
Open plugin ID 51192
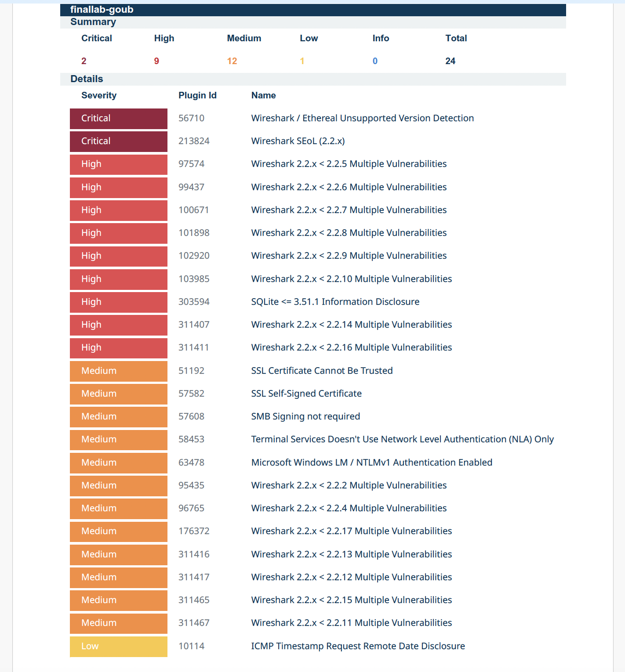(x=192, y=371)
